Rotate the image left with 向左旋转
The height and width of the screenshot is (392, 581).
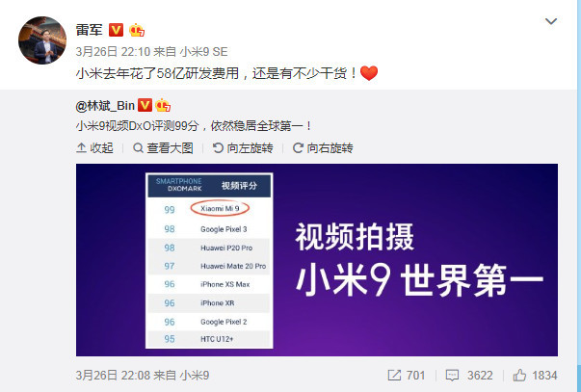pos(243,148)
